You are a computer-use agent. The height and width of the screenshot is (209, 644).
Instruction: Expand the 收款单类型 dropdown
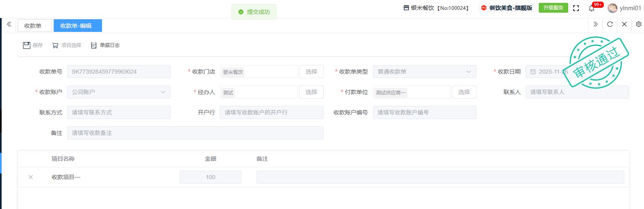(424, 72)
